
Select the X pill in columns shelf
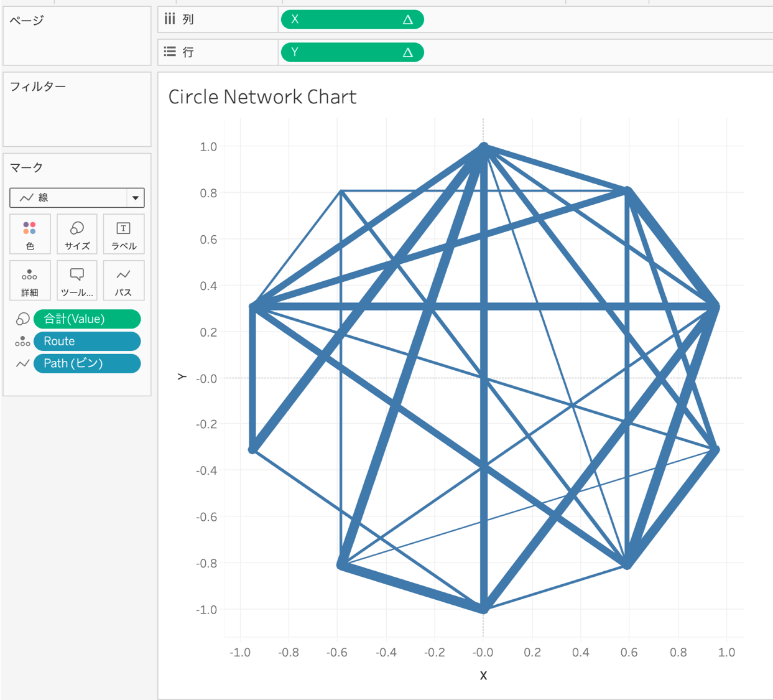[x=352, y=19]
